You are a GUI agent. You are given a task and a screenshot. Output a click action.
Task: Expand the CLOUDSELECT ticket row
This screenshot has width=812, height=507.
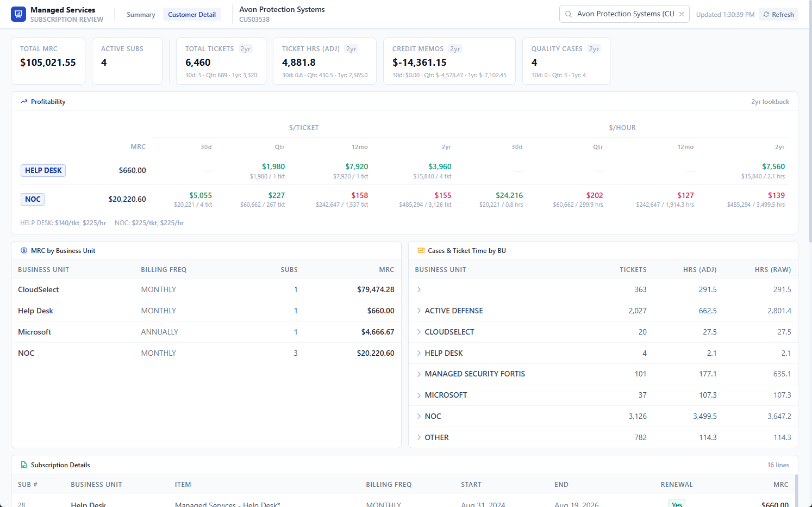point(419,332)
